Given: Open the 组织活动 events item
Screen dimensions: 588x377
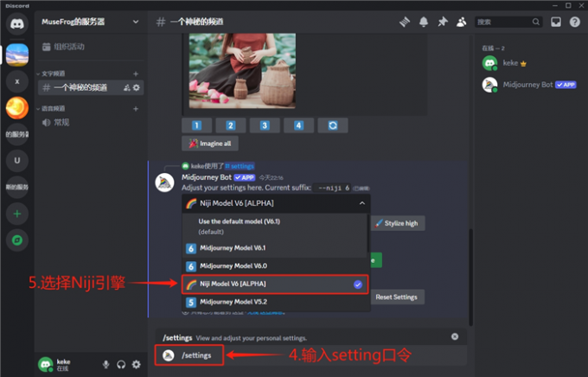Looking at the screenshot, I should tap(90, 47).
